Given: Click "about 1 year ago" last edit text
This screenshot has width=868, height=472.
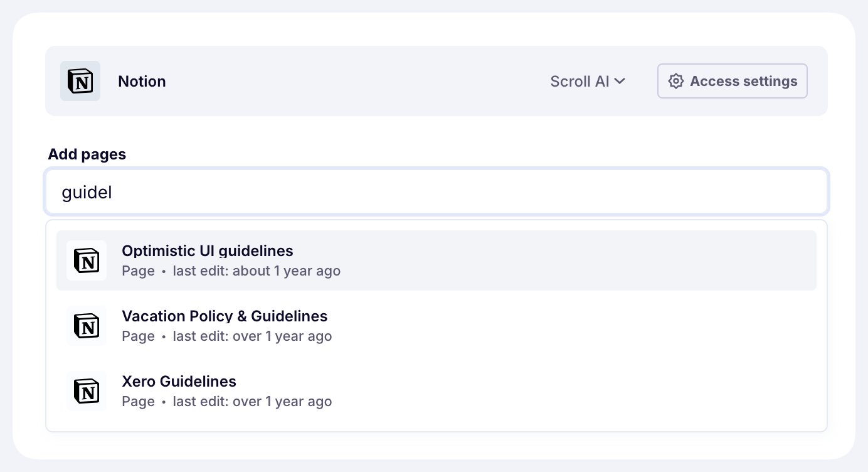Looking at the screenshot, I should pos(287,271).
